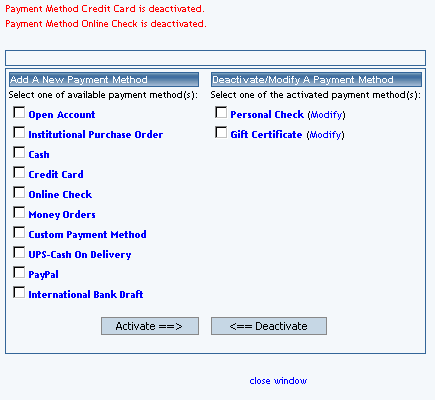
Task: Check the UPS-Cash On Delivery checkbox
Action: [19, 252]
